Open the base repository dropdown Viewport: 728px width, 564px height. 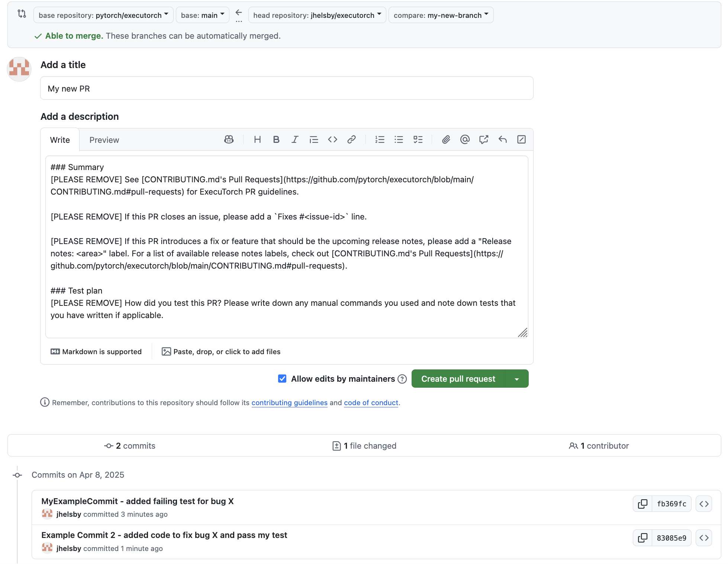[103, 15]
